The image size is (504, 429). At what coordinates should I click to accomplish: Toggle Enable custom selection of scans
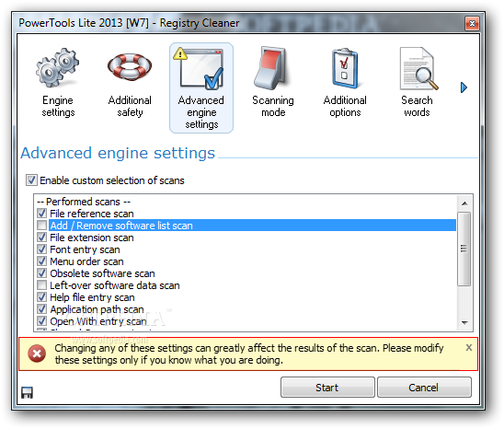(x=31, y=180)
